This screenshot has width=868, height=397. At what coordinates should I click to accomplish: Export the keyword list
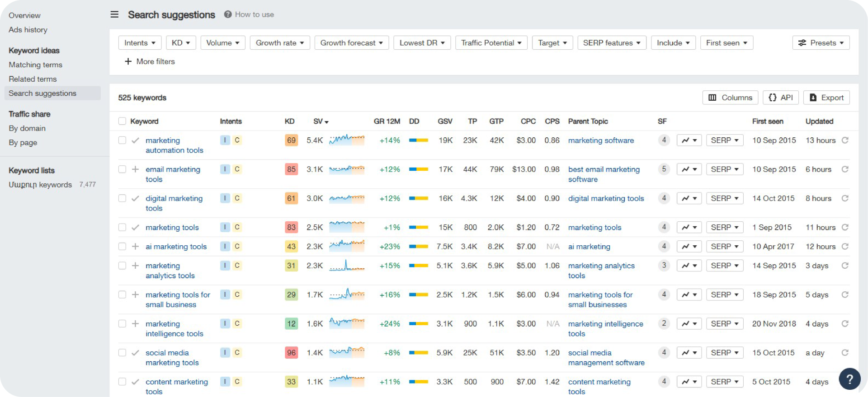click(x=826, y=98)
